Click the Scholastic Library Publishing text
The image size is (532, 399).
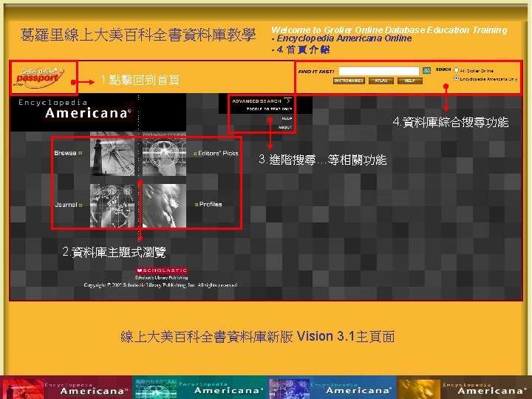162,278
